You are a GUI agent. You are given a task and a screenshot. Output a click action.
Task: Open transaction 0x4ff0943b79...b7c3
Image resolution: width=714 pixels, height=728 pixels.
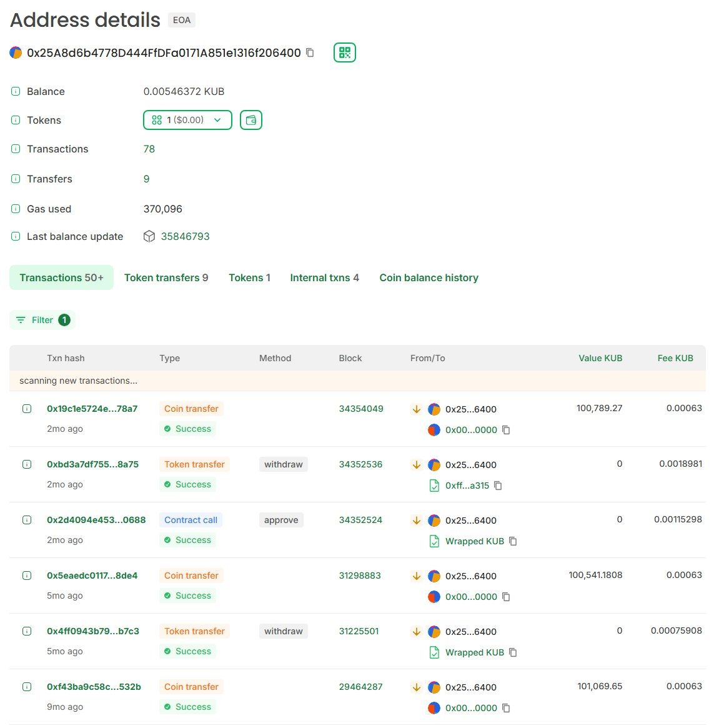[x=93, y=631]
